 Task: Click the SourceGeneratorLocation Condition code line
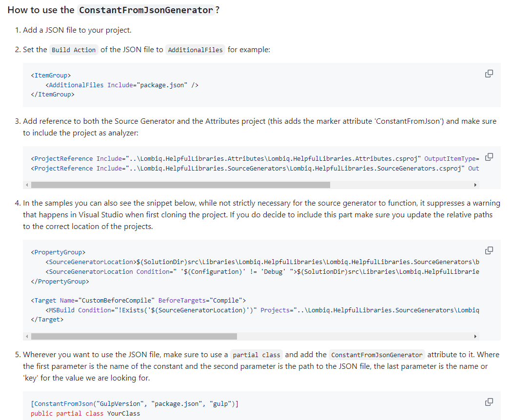262,271
